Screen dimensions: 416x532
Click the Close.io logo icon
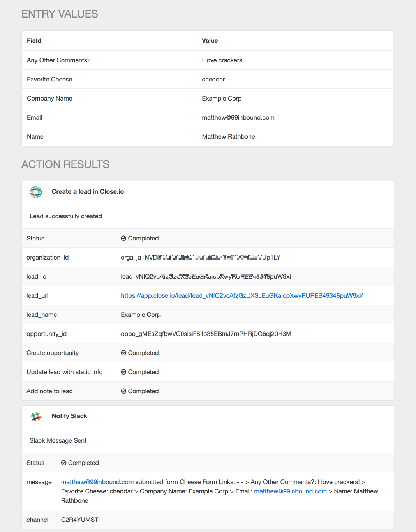36,192
